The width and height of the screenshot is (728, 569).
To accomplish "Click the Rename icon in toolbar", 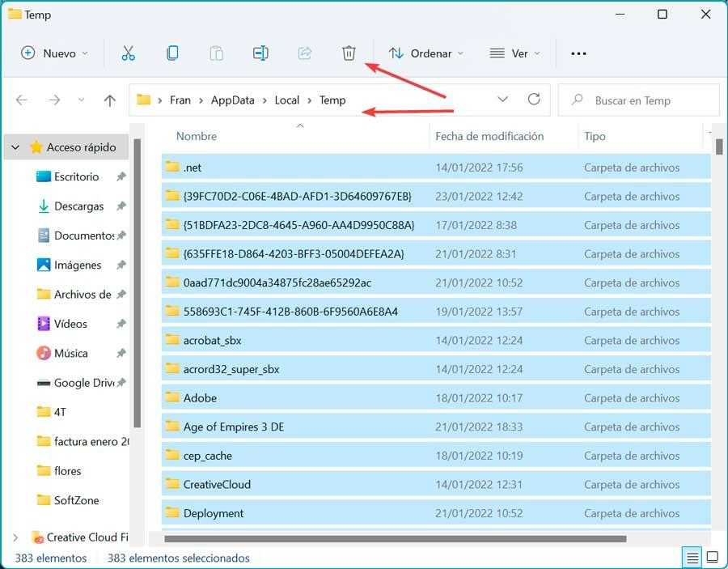I will click(x=260, y=53).
